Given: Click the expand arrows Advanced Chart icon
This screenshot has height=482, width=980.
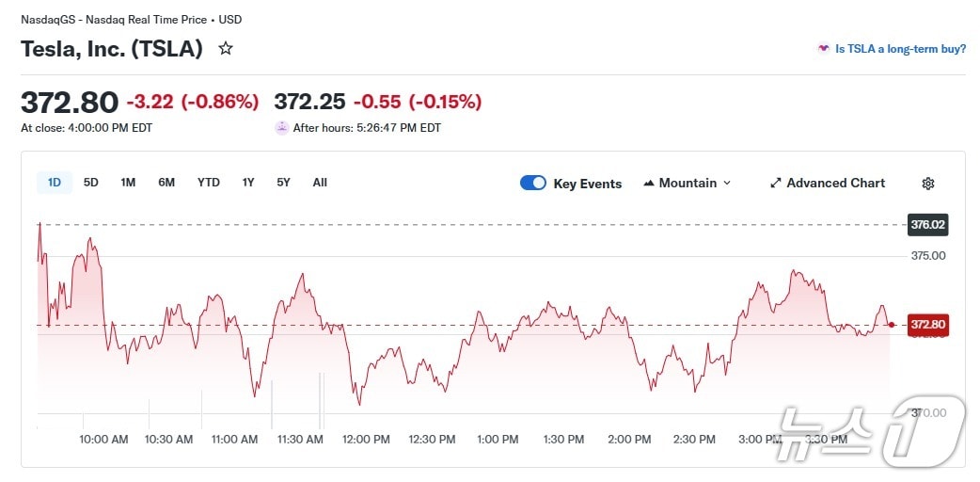Looking at the screenshot, I should click(776, 184).
